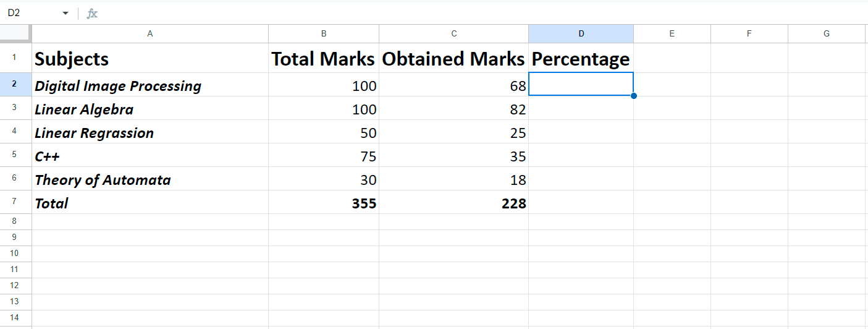Select Percentage cell for Linear Algebra row
This screenshot has height=329, width=868.
[581, 108]
